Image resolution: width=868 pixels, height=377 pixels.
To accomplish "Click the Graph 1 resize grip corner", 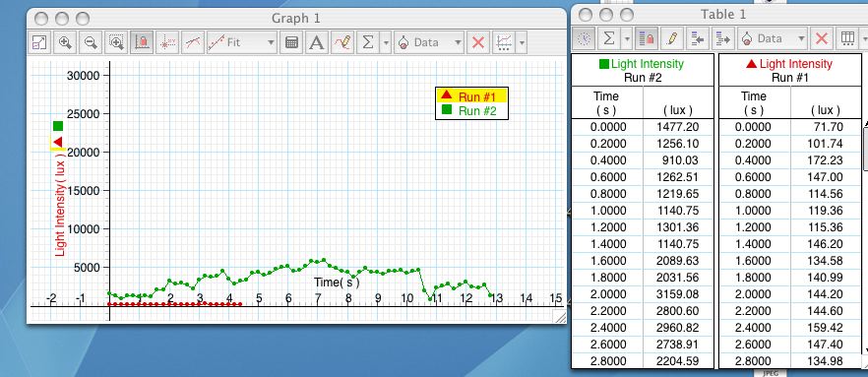I will point(560,317).
